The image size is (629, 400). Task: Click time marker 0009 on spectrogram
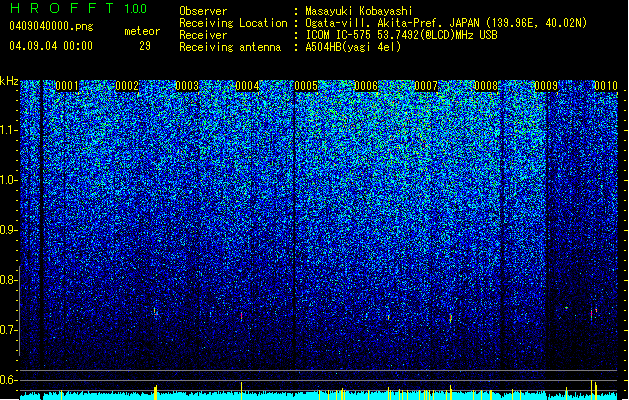546,86
